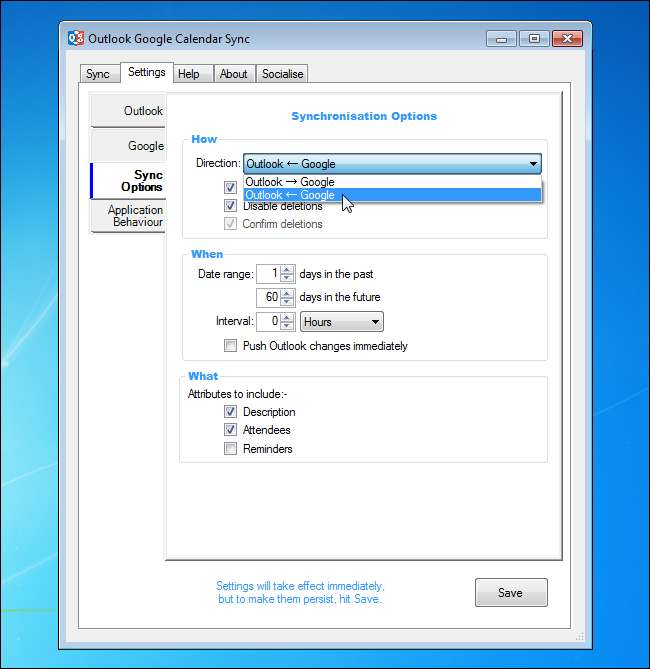Select the Settings tab

[x=147, y=72]
